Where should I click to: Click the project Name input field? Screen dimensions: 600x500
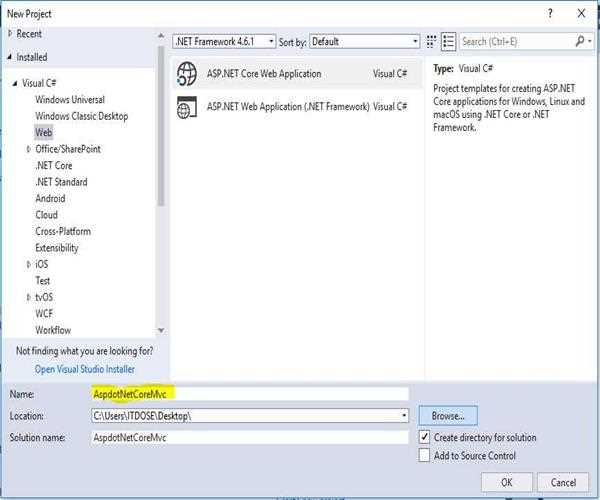point(249,394)
